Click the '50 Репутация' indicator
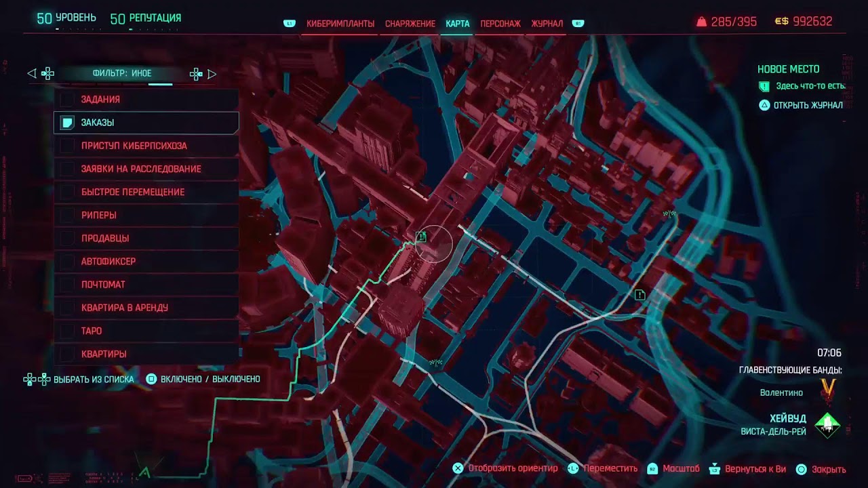Screen dimensions: 868x488 point(146,18)
